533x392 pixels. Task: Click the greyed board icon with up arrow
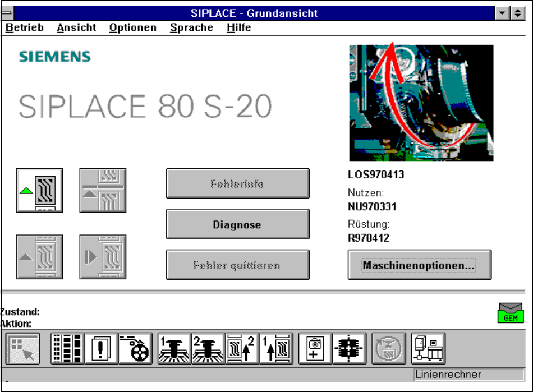[39, 257]
